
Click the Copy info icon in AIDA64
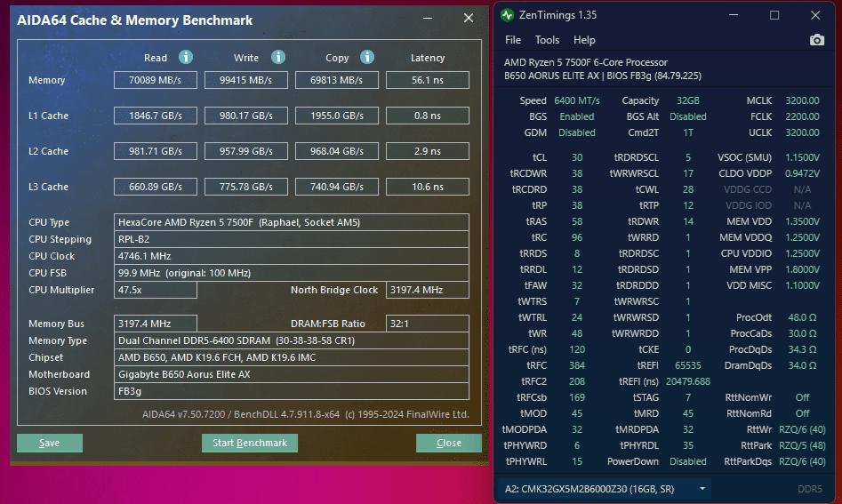367,57
